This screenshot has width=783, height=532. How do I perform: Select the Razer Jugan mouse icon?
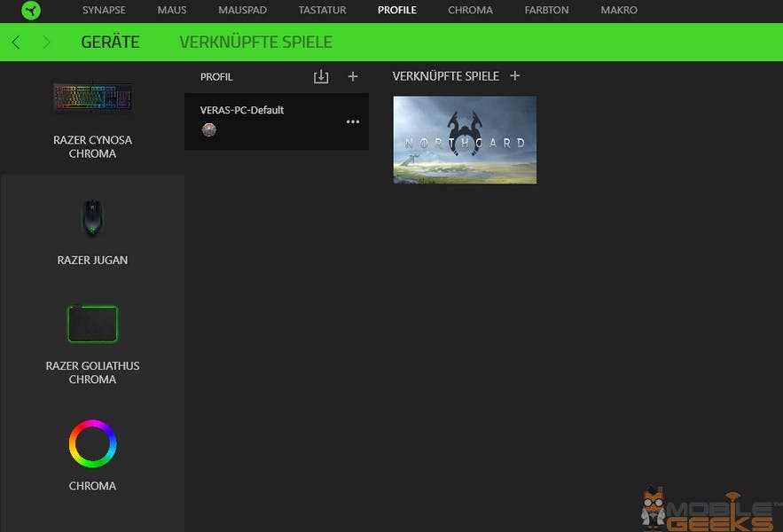pyautogui.click(x=92, y=217)
